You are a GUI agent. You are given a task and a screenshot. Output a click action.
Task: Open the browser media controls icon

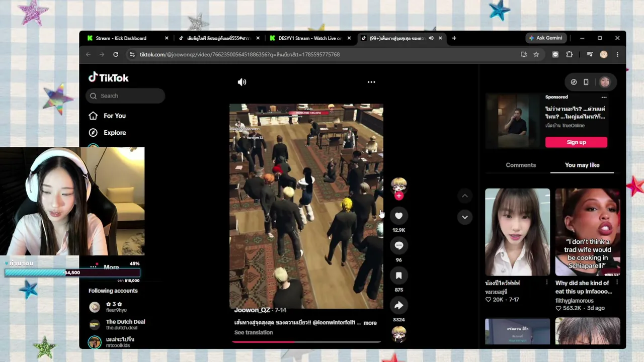[590, 54]
